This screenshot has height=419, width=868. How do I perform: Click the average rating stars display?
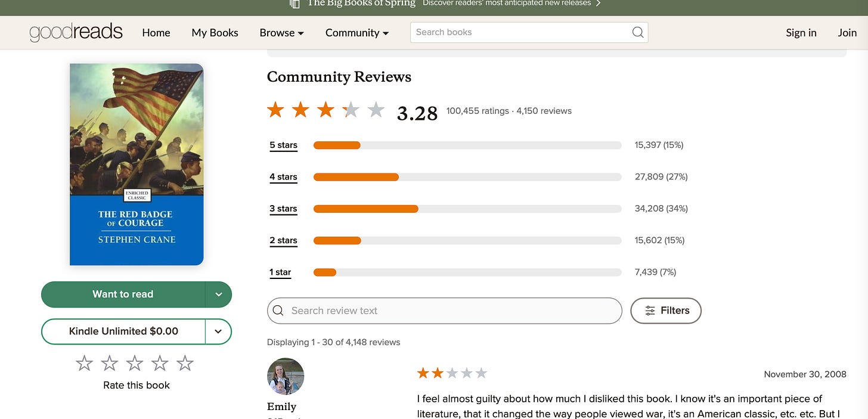325,110
